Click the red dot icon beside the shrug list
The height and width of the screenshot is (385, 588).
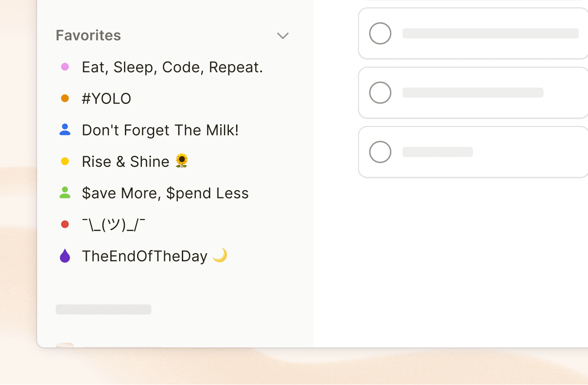point(65,225)
